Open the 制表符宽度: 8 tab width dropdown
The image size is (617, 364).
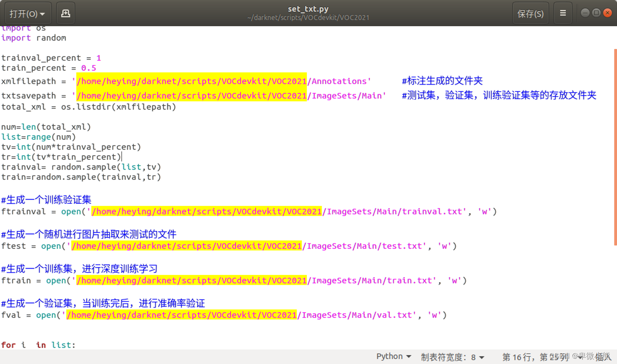point(453,357)
